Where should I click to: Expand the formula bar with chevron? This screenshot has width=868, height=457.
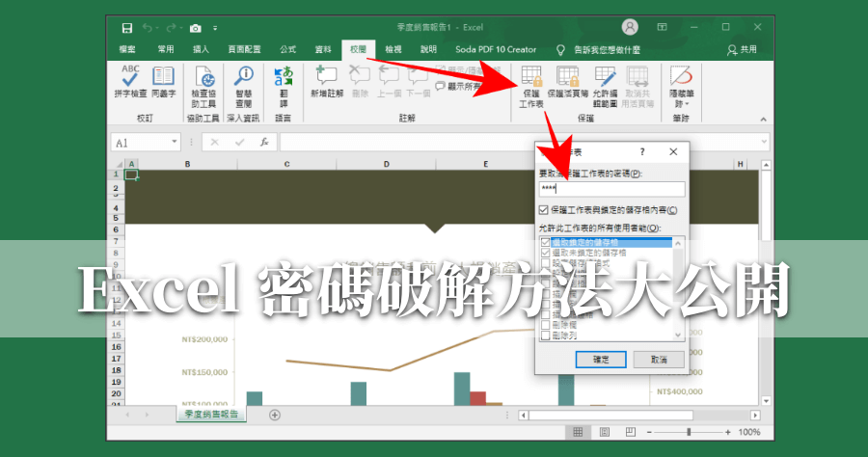pyautogui.click(x=764, y=142)
